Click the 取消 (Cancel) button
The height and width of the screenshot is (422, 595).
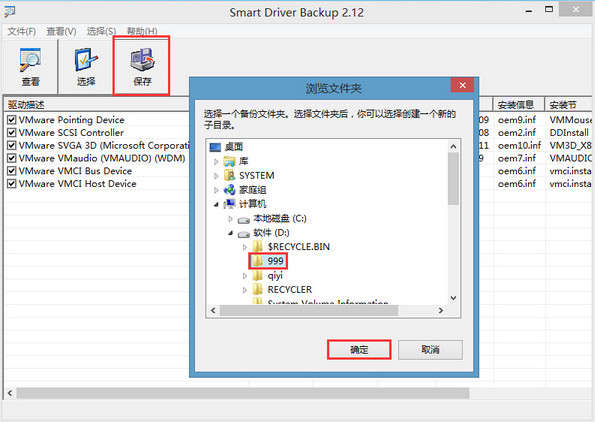[x=430, y=350]
